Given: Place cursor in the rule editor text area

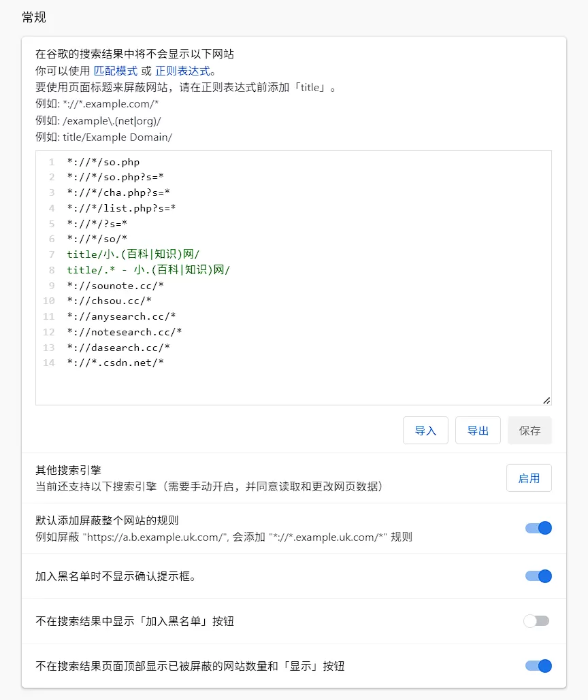Looking at the screenshot, I should tap(272, 381).
